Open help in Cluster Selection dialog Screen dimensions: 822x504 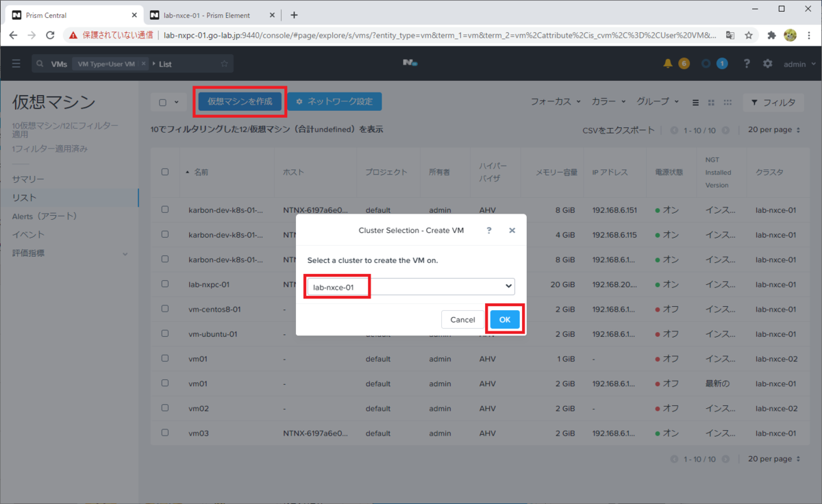488,231
